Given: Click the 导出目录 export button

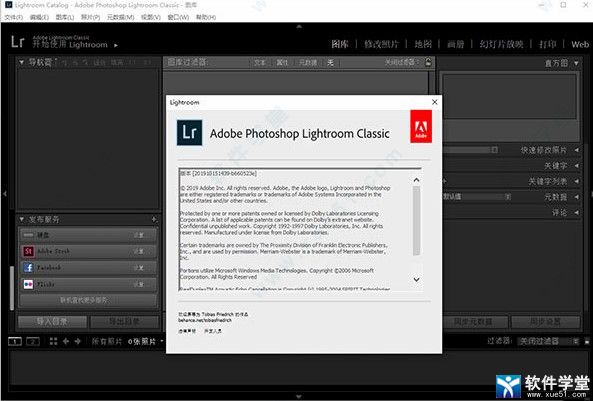Looking at the screenshot, I should (124, 322).
